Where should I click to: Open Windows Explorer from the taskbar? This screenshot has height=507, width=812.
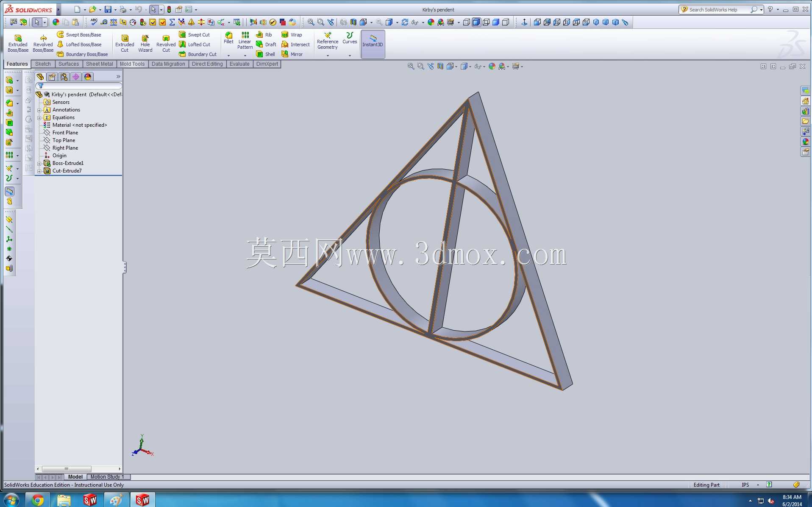(x=64, y=500)
